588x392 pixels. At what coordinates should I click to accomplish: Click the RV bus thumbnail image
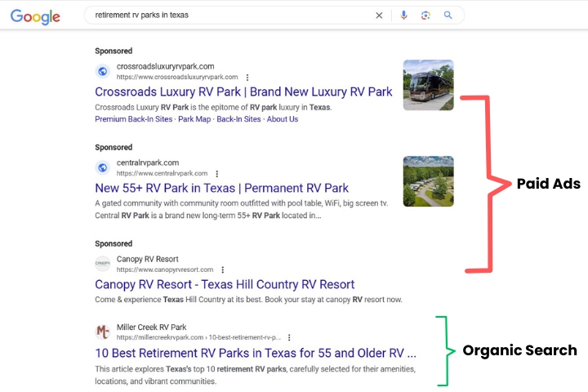point(428,85)
